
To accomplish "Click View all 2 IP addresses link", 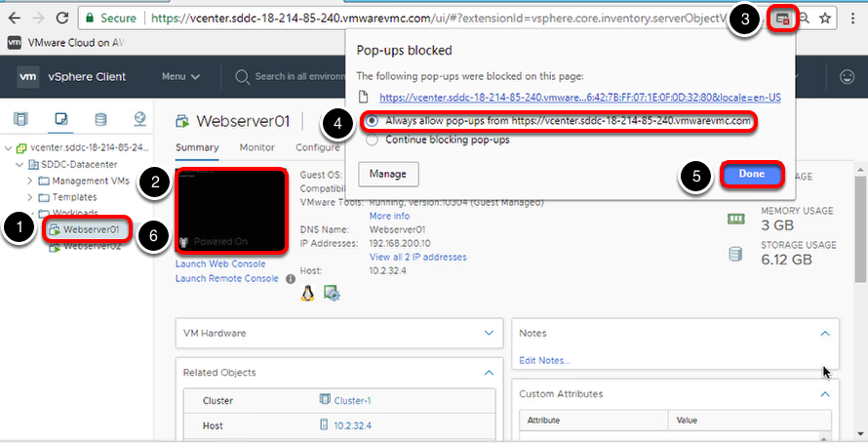I will (418, 257).
